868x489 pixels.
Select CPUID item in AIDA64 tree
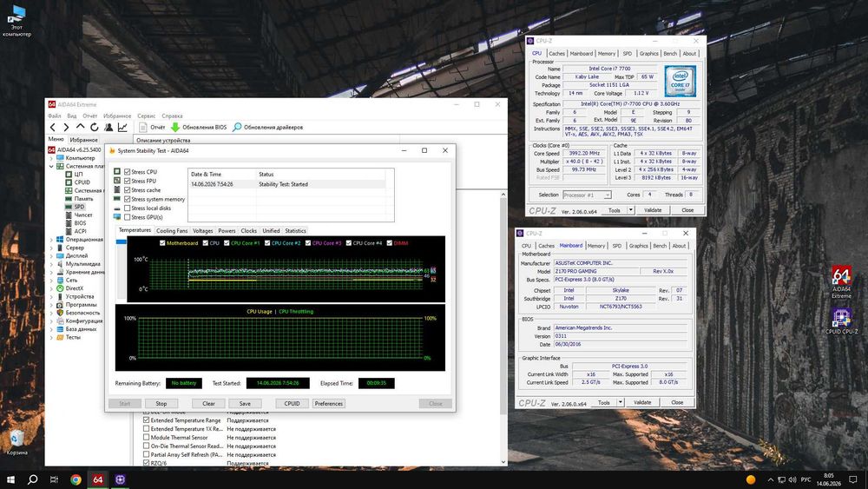pyautogui.click(x=82, y=182)
